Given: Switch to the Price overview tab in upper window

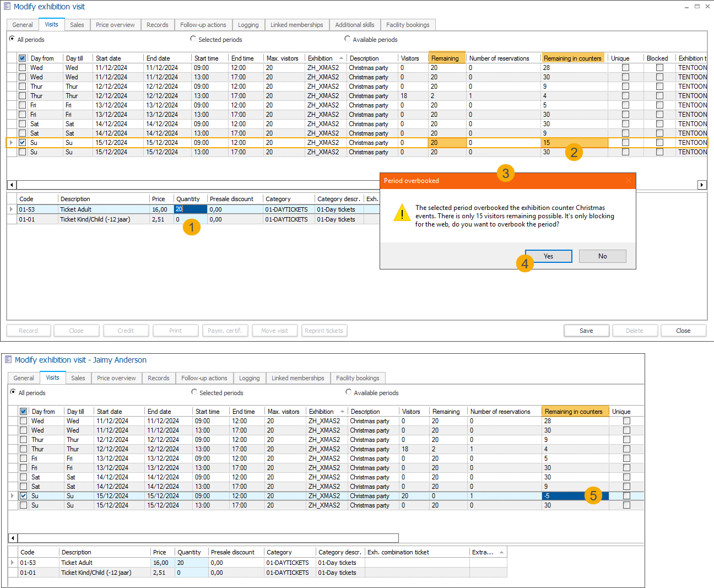Looking at the screenshot, I should point(115,25).
